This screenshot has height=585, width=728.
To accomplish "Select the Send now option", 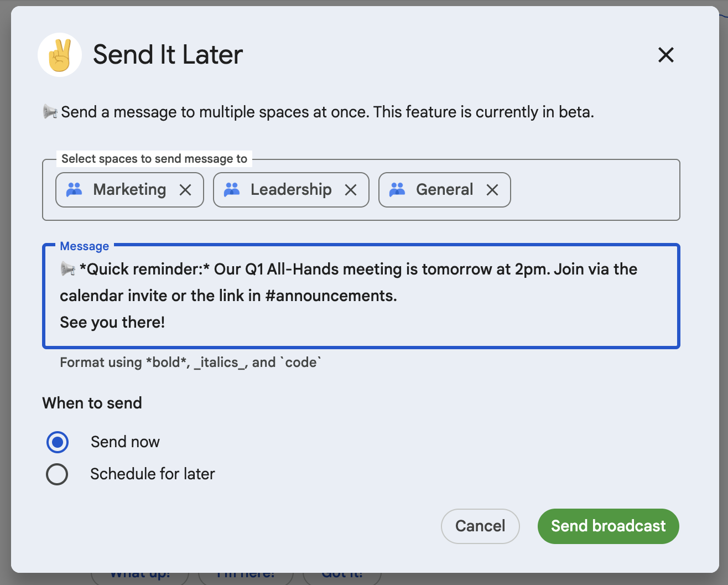I will tap(58, 442).
